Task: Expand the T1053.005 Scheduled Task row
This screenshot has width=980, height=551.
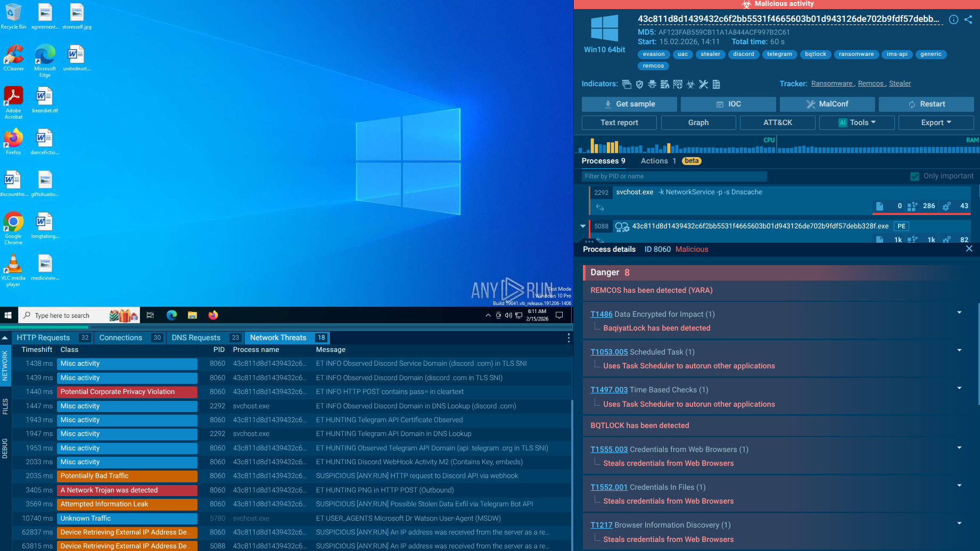Action: (959, 350)
